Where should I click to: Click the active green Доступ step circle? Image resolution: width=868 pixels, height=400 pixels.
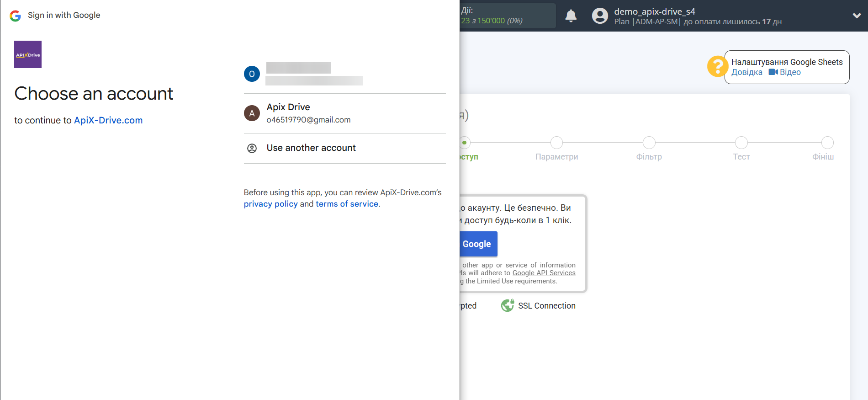(x=465, y=143)
